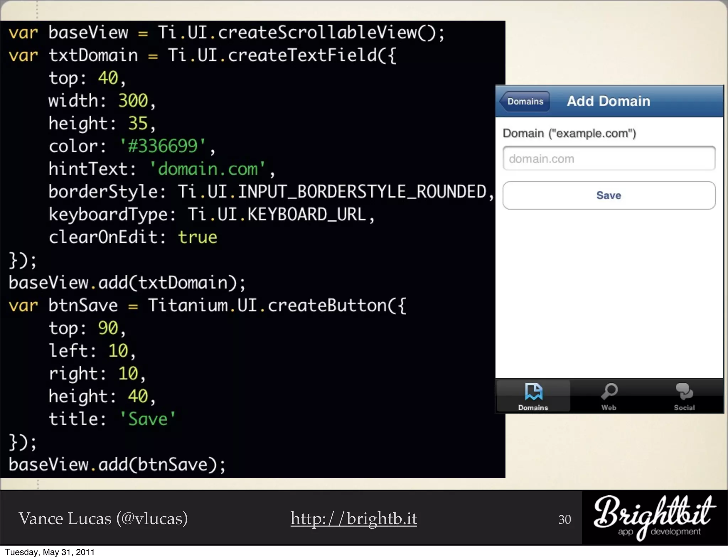Click the domain.com text field

point(609,158)
